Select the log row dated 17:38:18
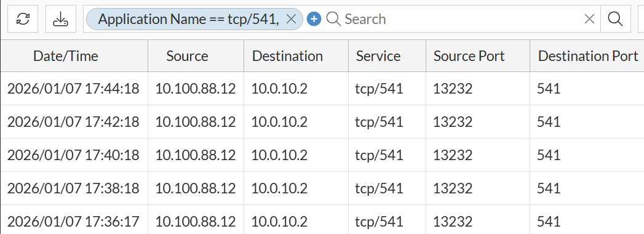Screen dimensions: 644x234 point(322,188)
